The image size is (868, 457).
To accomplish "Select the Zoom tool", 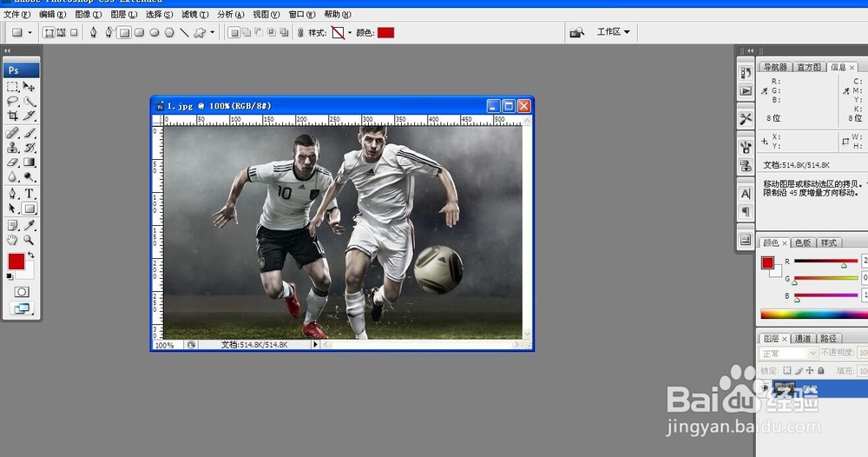I will click(29, 240).
